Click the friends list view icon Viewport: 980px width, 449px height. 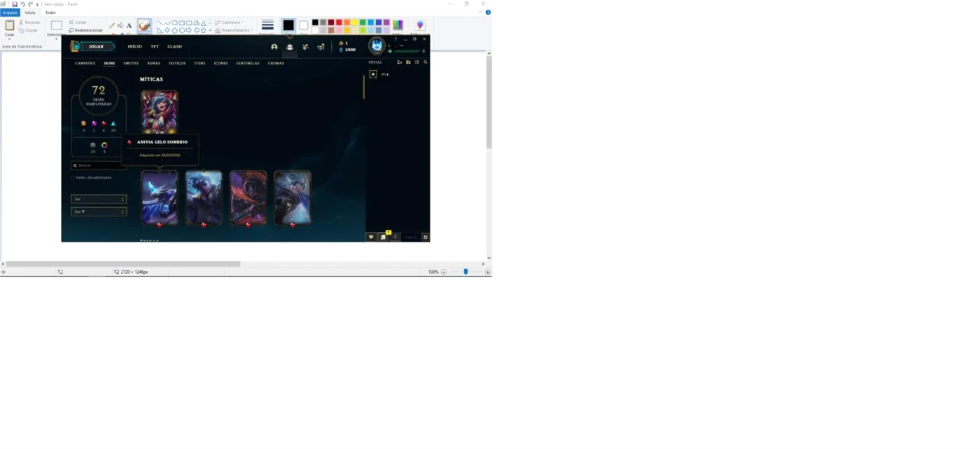416,62
